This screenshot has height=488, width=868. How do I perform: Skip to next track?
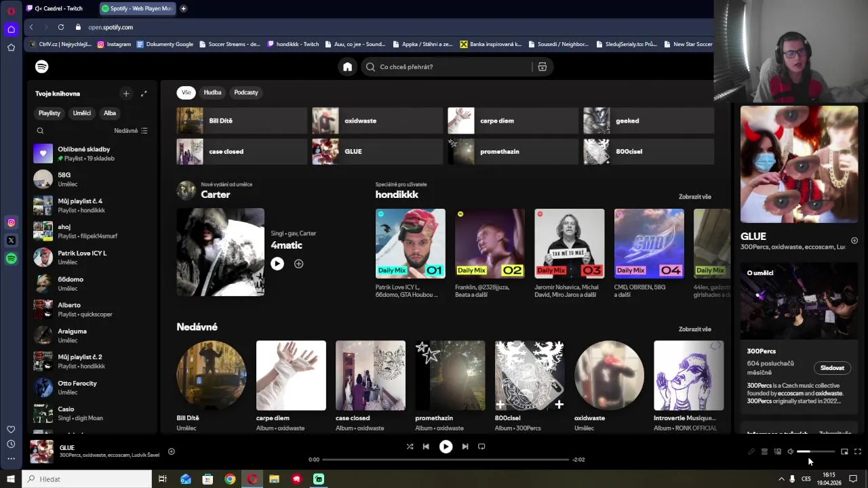(465, 447)
